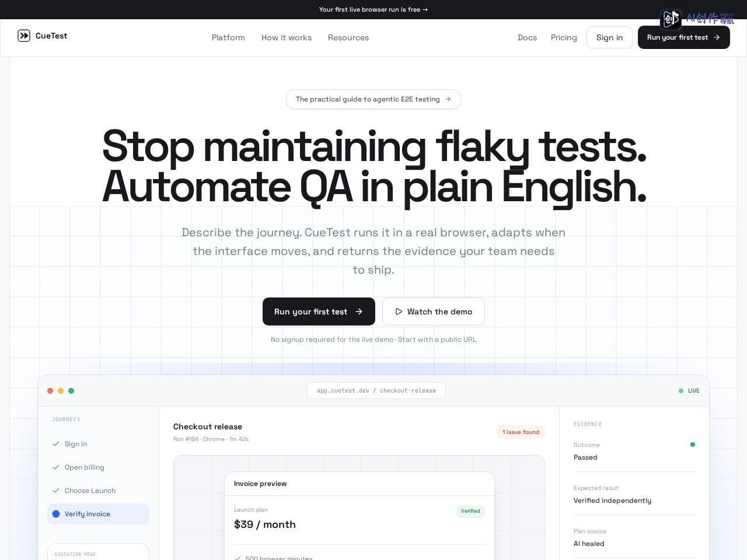Open the free live browser run announcement
The image size is (747, 560).
(373, 9)
